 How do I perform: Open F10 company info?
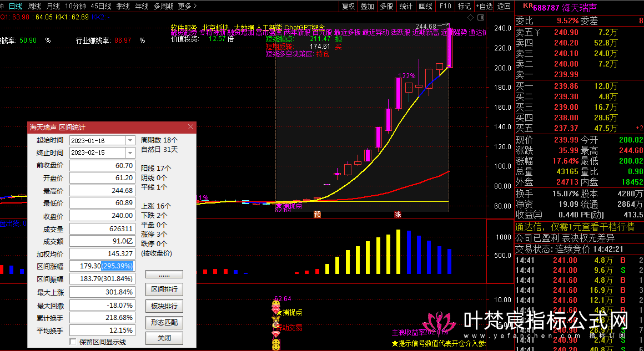point(445,6)
